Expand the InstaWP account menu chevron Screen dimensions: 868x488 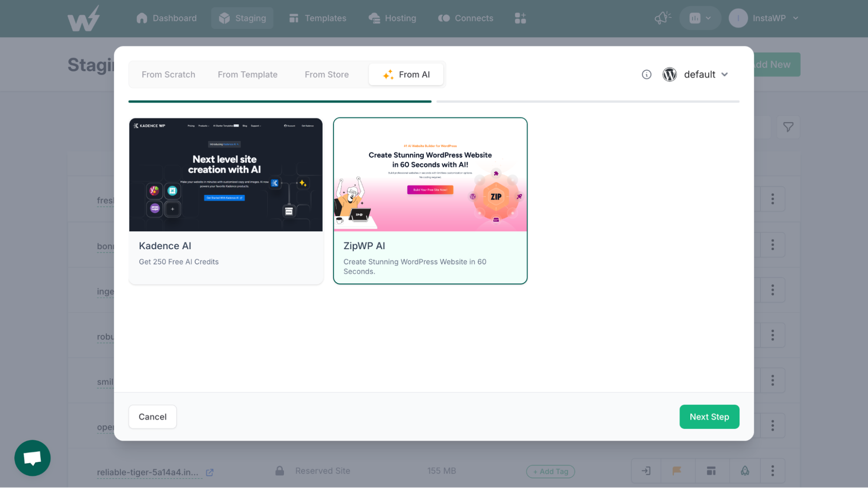[x=796, y=18]
